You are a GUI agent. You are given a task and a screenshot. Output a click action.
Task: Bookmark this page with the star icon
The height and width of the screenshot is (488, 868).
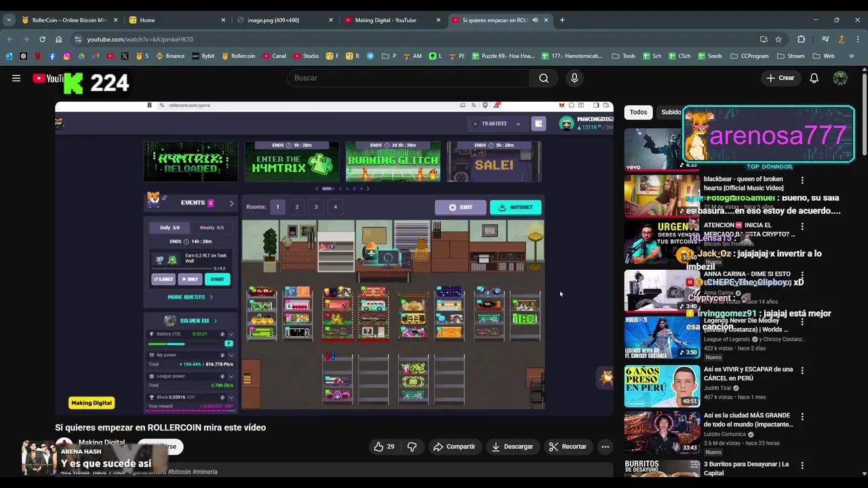point(778,39)
